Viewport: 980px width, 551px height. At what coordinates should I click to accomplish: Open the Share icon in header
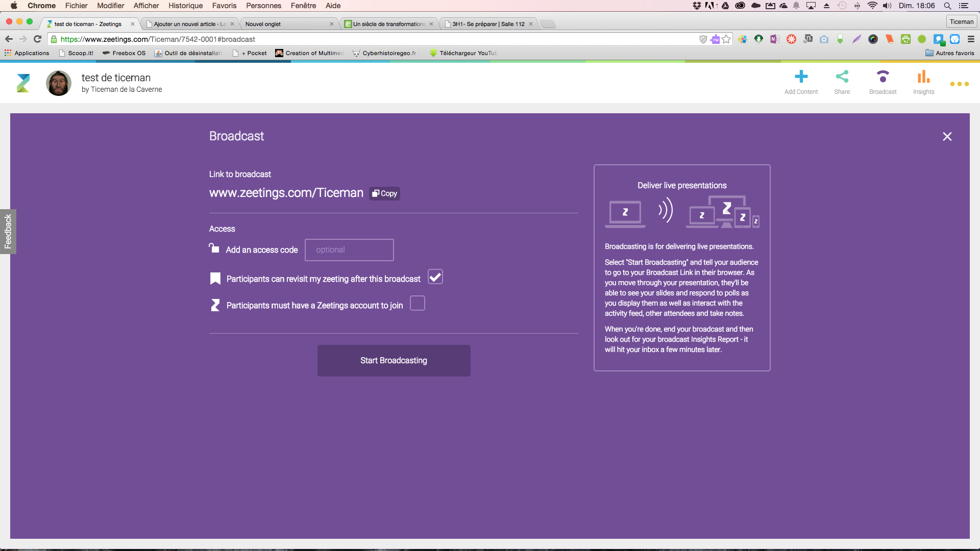[842, 77]
